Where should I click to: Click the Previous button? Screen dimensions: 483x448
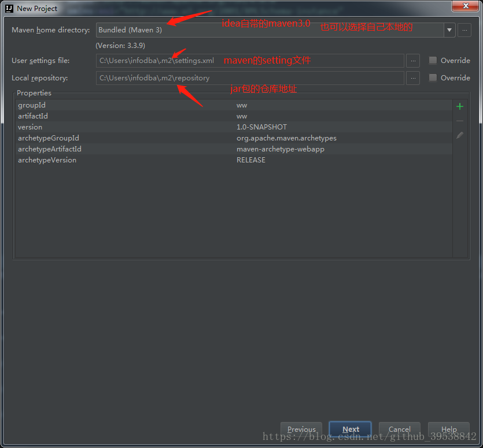301,429
